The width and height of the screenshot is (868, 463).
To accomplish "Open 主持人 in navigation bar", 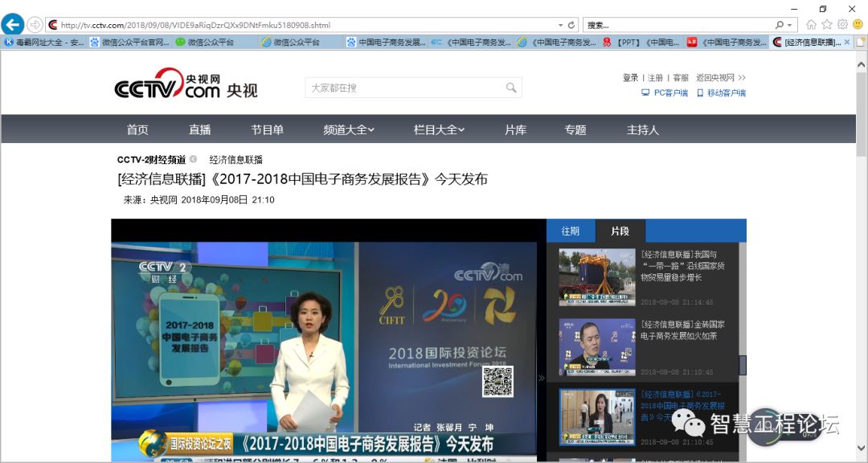I will pos(643,129).
